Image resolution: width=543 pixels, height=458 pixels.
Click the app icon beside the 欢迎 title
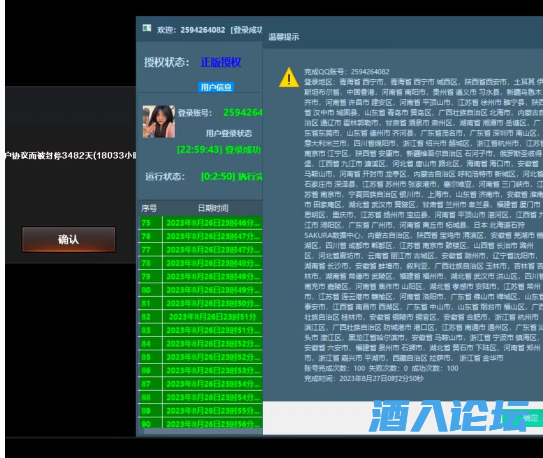pyautogui.click(x=147, y=28)
